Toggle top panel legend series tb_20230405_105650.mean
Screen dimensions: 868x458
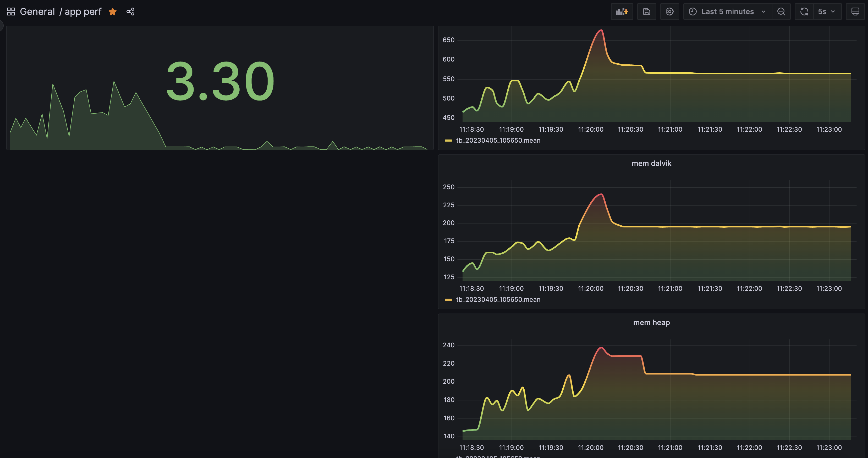coord(498,141)
